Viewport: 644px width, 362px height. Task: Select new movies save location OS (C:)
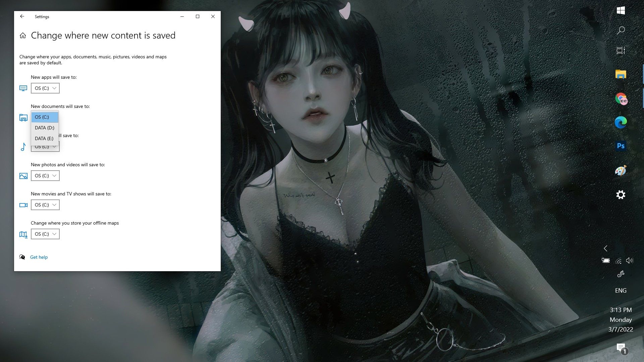click(x=45, y=205)
